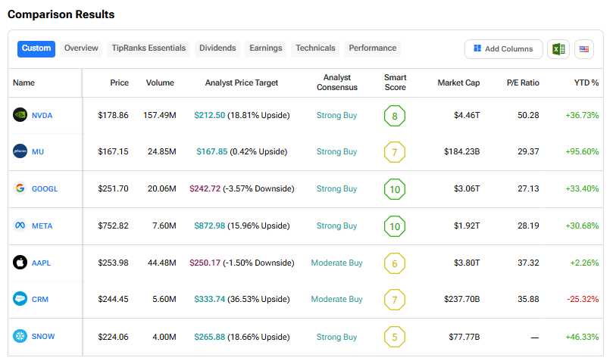
Task: Select the Custom tab
Action: 36,48
